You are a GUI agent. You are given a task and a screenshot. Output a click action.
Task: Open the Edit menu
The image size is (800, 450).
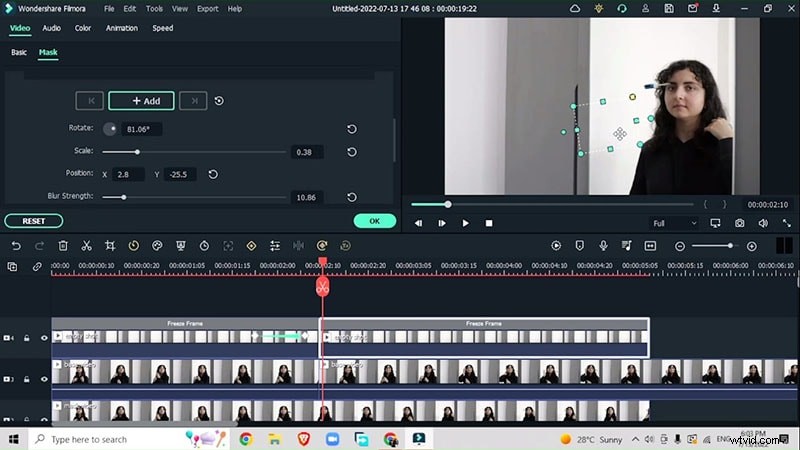click(x=130, y=9)
